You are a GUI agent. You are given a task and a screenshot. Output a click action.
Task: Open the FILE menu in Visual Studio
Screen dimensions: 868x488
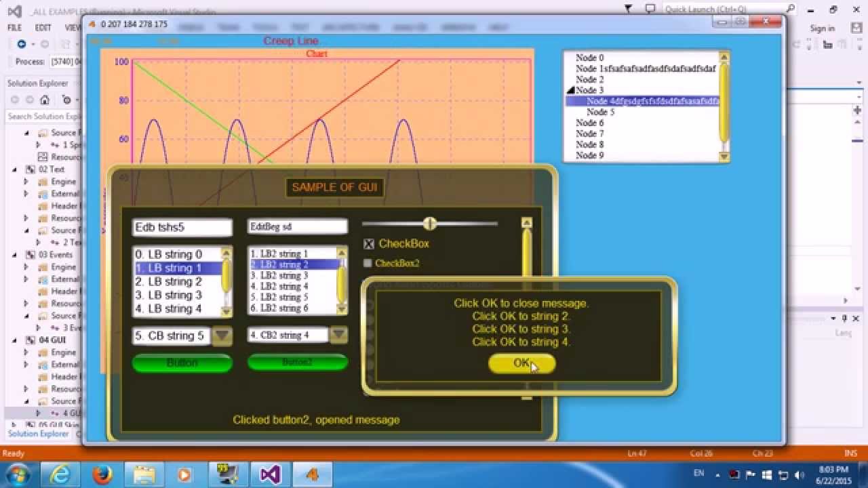click(14, 28)
